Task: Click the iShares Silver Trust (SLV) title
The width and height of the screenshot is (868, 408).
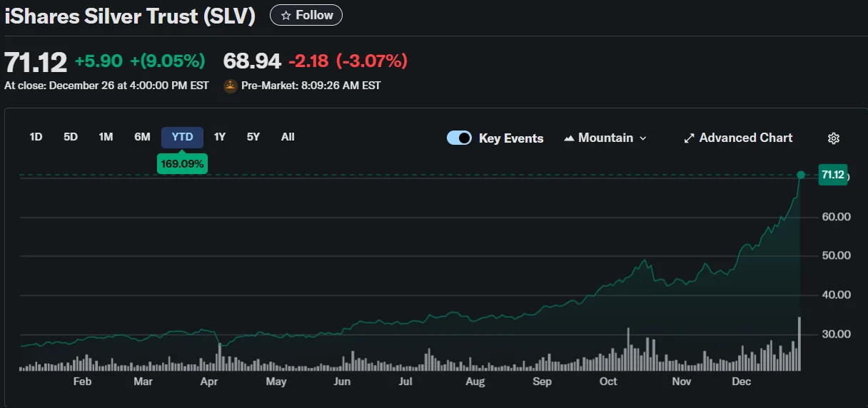Action: [130, 16]
